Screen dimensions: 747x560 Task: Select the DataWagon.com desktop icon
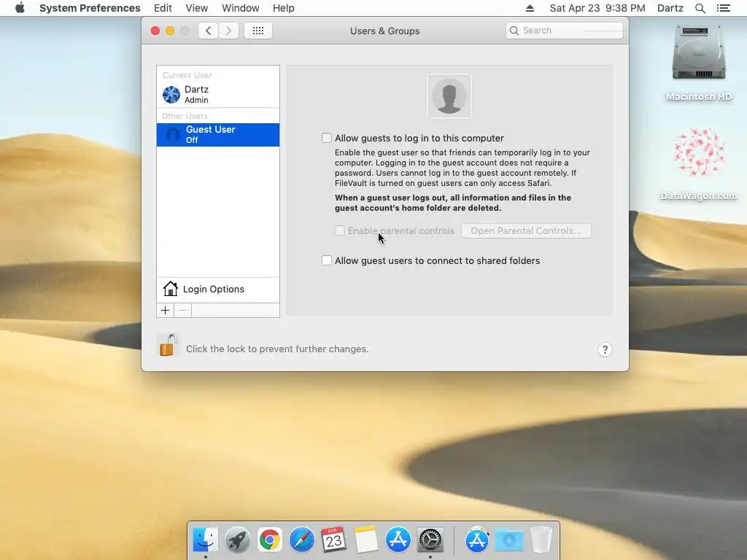[x=698, y=164]
